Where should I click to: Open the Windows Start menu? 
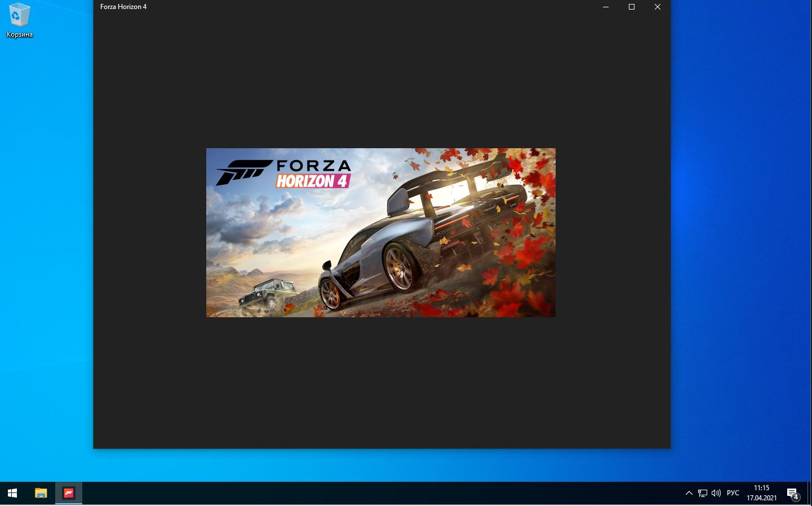(12, 493)
